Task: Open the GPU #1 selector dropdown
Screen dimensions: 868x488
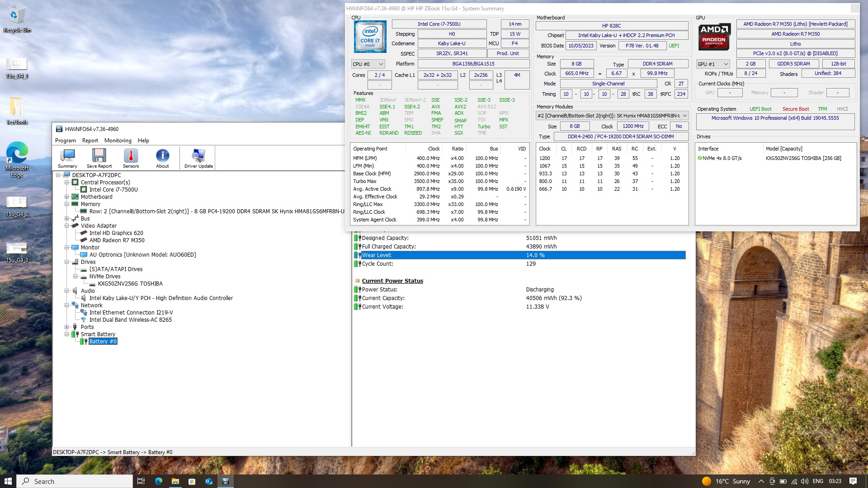Action: click(713, 64)
